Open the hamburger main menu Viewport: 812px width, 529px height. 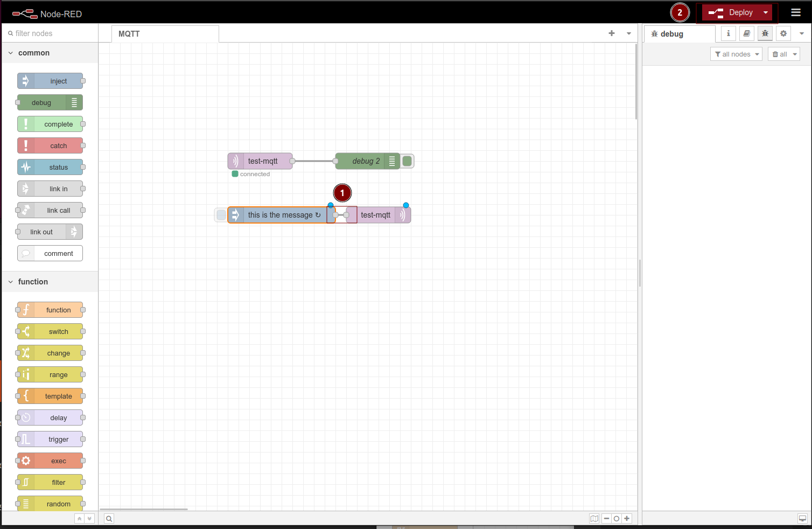(795, 12)
